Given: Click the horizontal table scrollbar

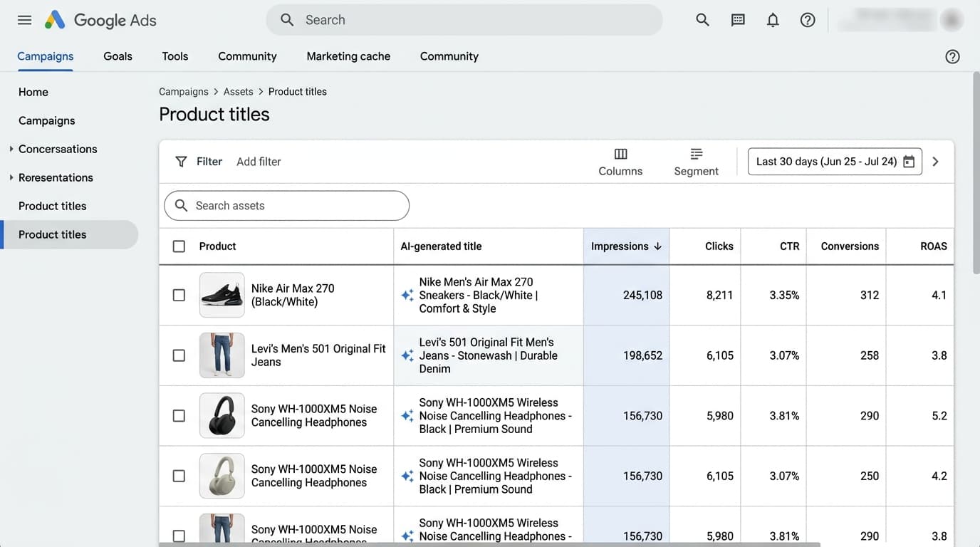Looking at the screenshot, I should coord(490,545).
